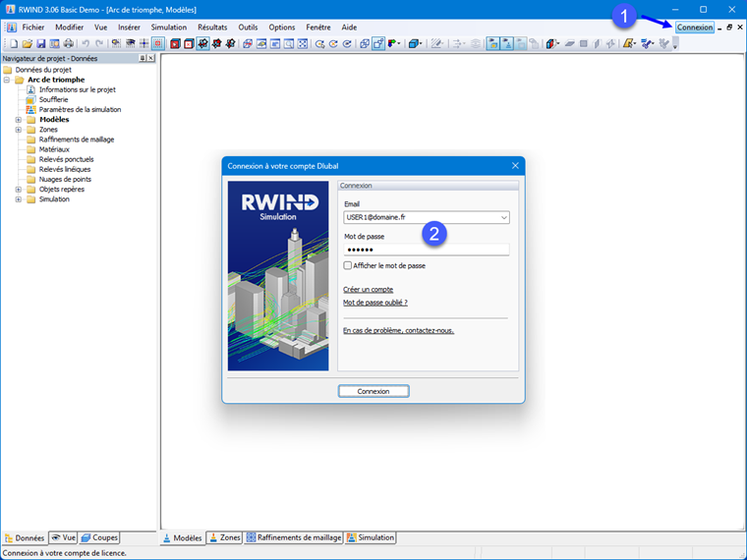Click the Undo arrow icon
The height and width of the screenshot is (560, 747).
86,44
